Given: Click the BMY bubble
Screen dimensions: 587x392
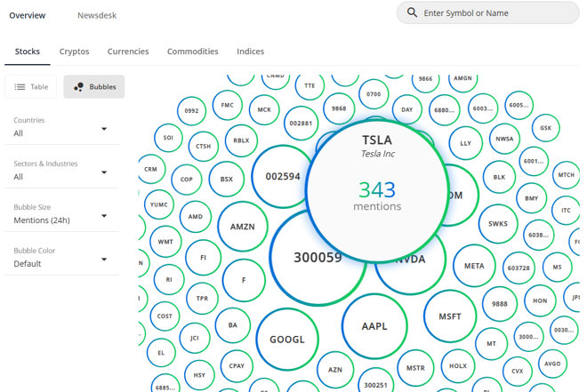Looking at the screenshot, I should [531, 198].
